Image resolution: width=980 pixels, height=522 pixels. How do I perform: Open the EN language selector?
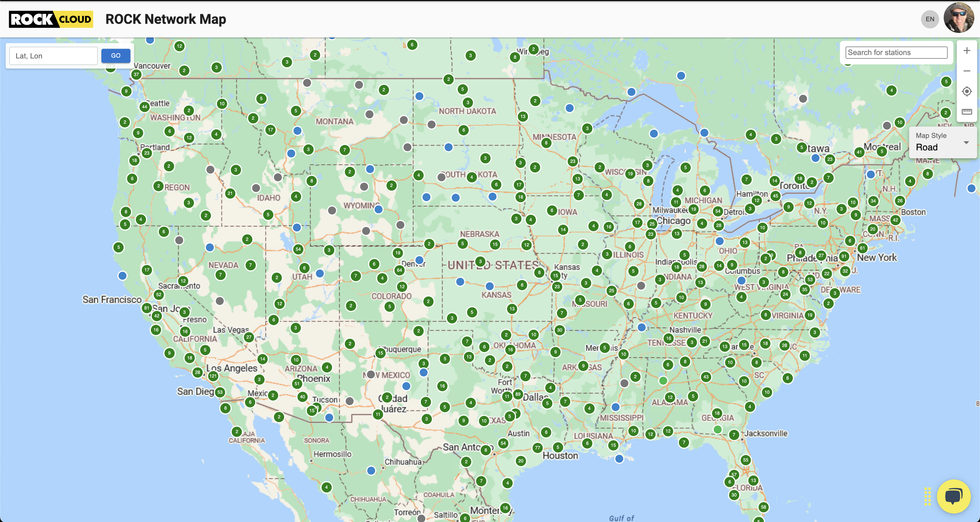pos(930,19)
